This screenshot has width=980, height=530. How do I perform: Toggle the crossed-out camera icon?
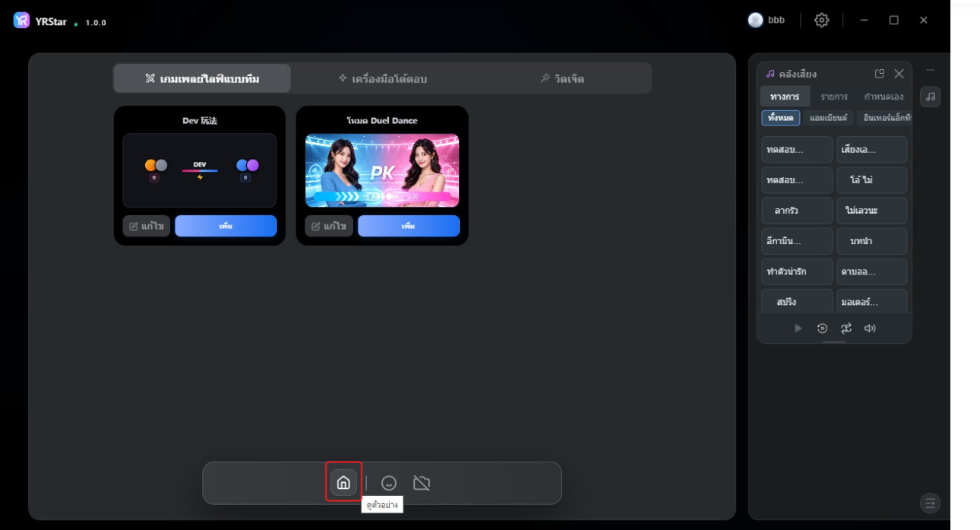click(x=422, y=483)
